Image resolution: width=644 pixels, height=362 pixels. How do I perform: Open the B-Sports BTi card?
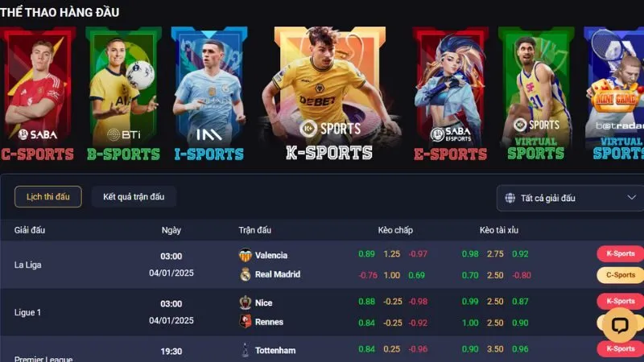coord(123,93)
